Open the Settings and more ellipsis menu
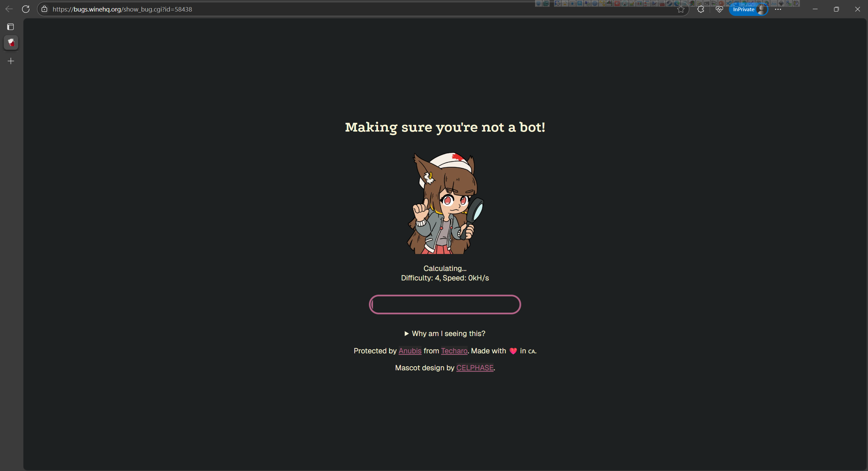The width and height of the screenshot is (868, 471). [778, 9]
